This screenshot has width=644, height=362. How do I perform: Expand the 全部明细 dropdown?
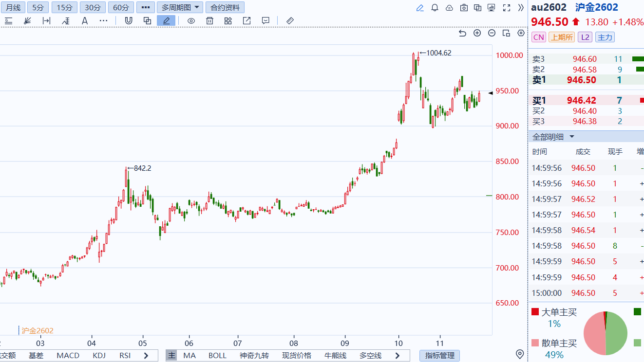553,137
